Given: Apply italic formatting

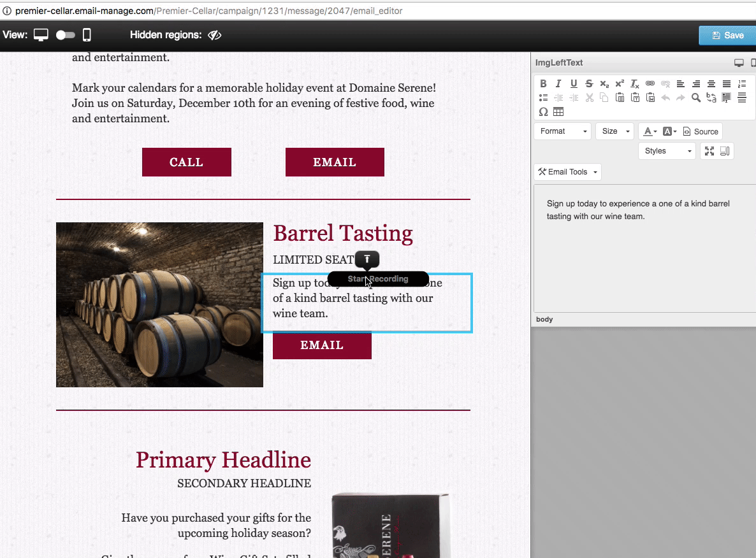Looking at the screenshot, I should (x=558, y=83).
